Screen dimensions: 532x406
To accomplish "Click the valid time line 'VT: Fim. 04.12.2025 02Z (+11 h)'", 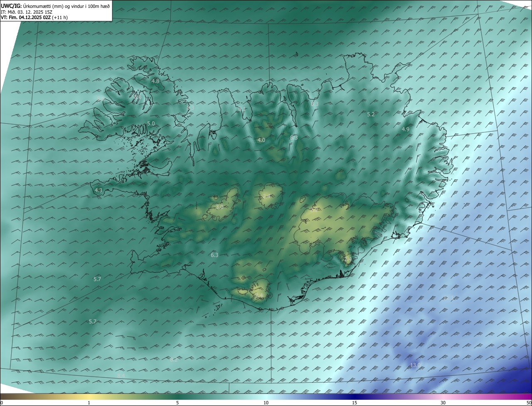I will (x=34, y=17).
